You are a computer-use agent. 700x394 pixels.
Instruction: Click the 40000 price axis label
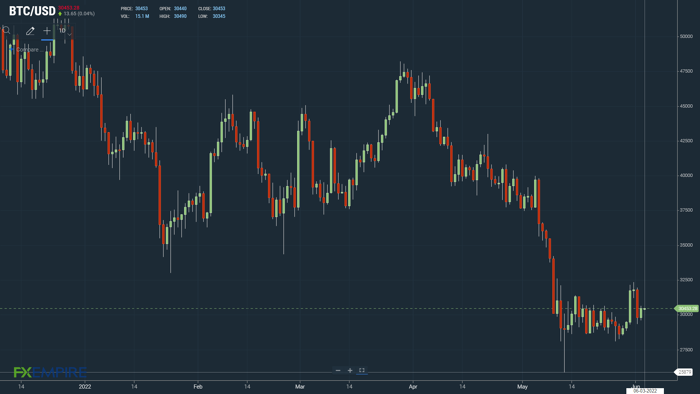click(687, 175)
